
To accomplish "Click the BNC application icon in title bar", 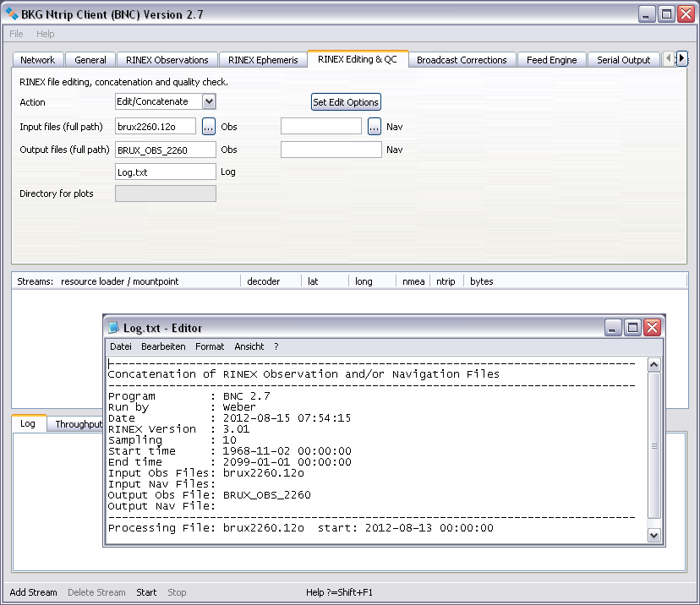I will pyautogui.click(x=13, y=14).
